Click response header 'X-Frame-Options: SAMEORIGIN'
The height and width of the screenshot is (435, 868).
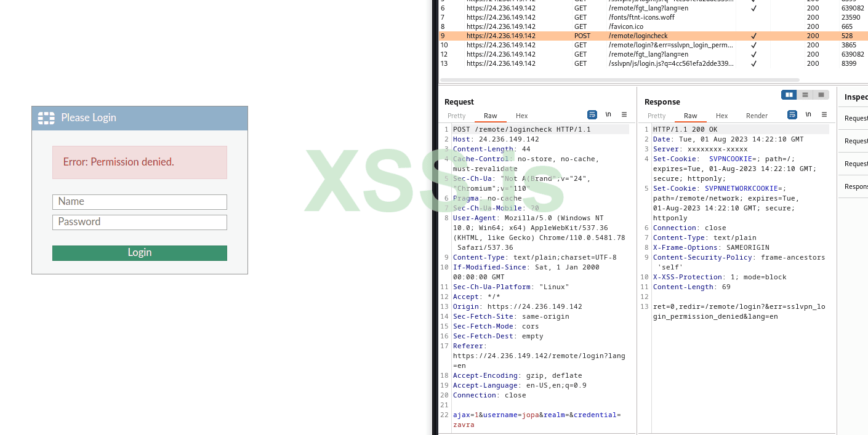[x=711, y=247]
